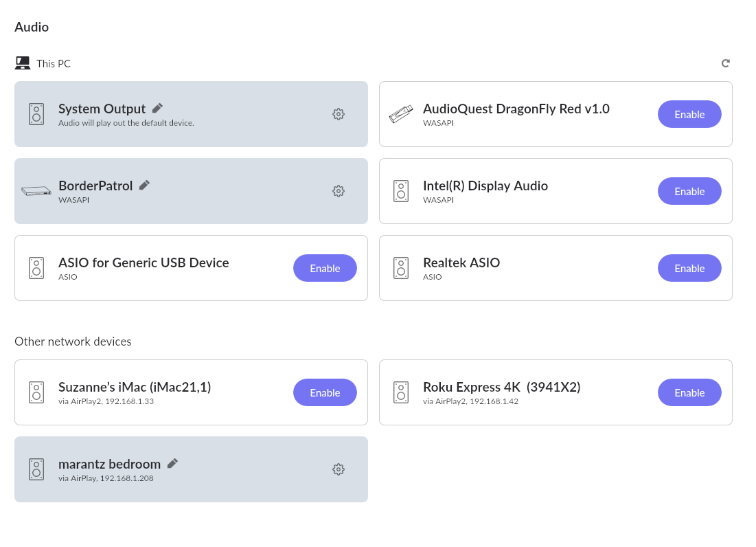
Task: Rename System Output using pencil icon
Action: (x=158, y=108)
